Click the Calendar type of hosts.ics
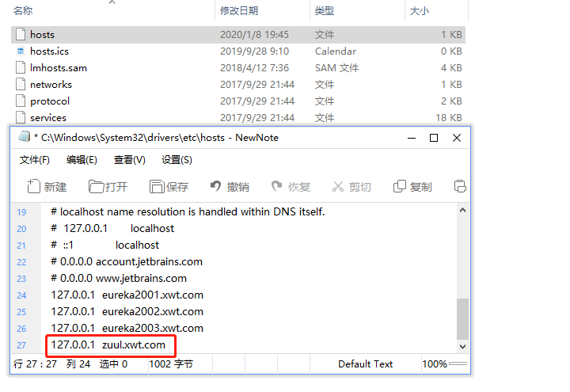 336,51
